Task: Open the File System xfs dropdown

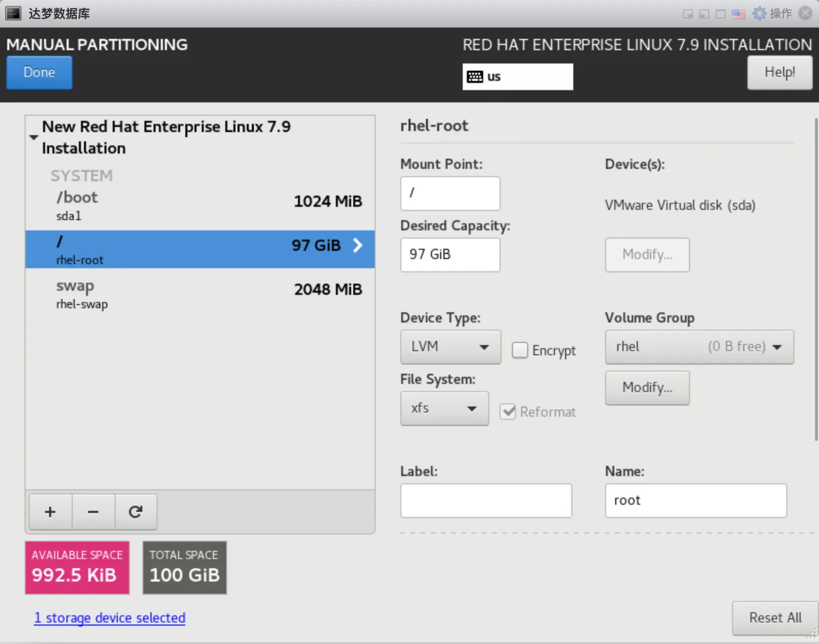Action: [444, 409]
